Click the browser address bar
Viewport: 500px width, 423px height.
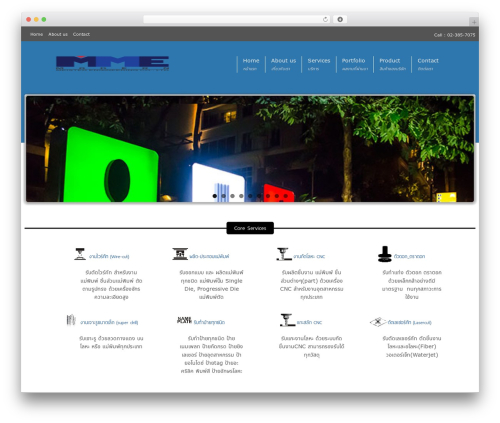coord(237,19)
